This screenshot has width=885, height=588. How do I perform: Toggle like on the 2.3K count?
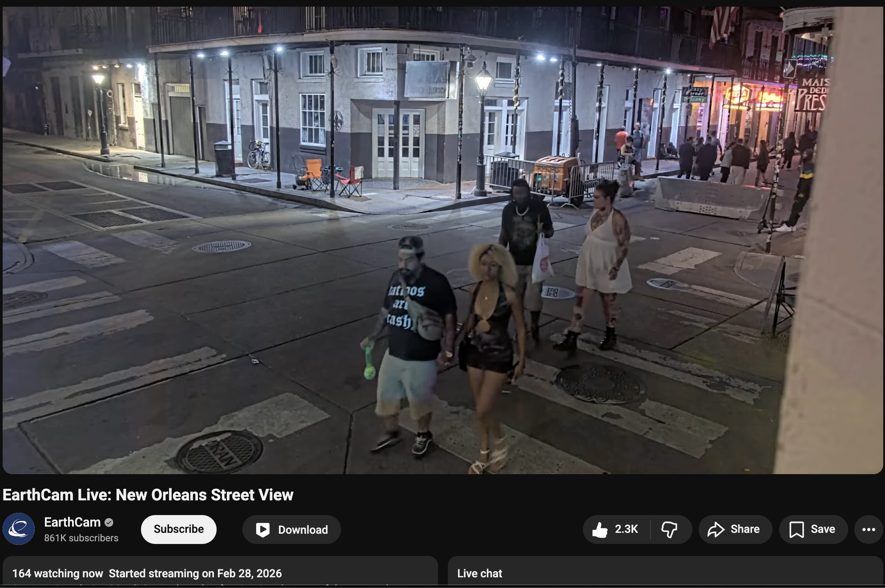[626, 529]
